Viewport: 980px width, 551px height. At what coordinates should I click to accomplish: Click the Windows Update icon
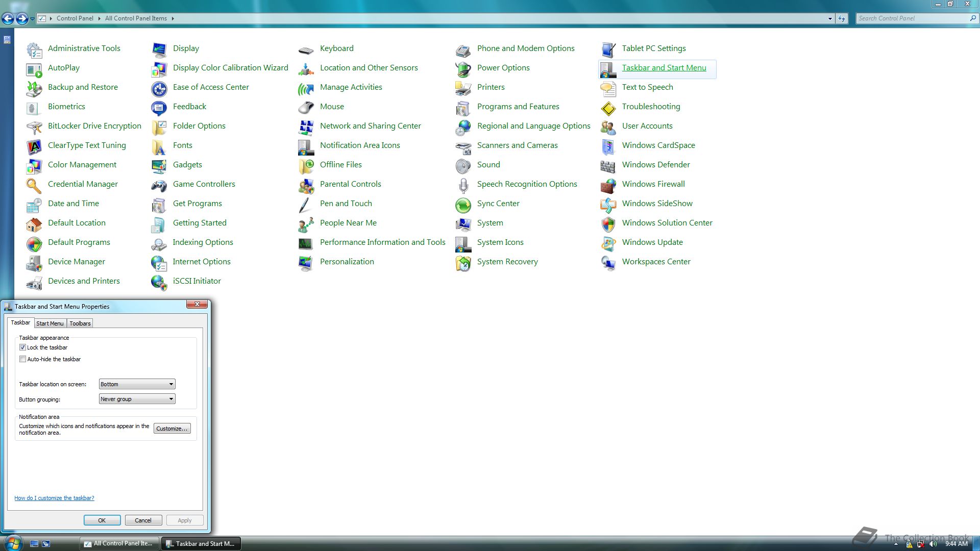tap(608, 243)
